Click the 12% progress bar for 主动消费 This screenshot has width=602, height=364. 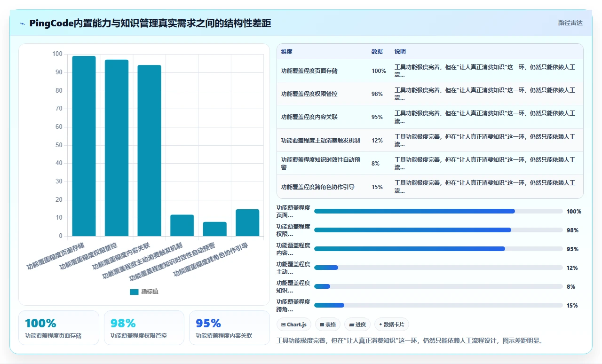point(438,268)
